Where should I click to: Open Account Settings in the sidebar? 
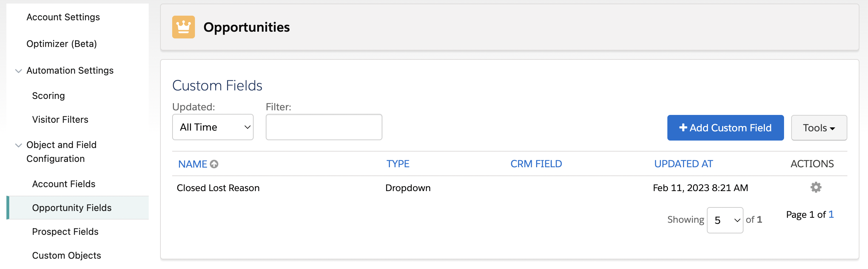63,17
